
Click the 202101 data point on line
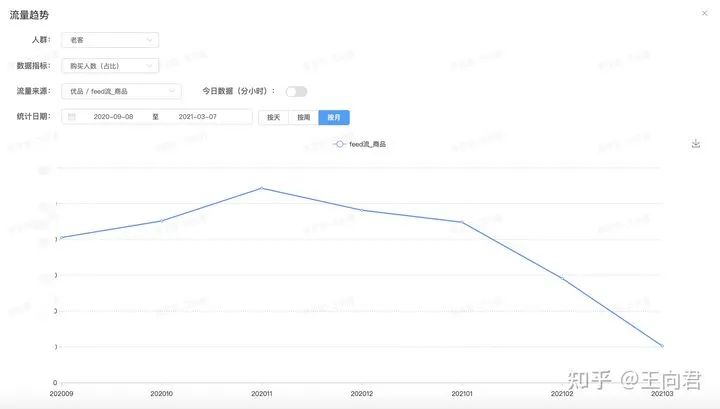pos(461,222)
